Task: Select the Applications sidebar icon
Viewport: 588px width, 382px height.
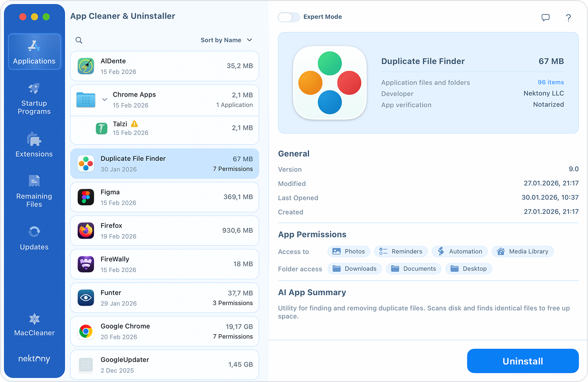Action: pyautogui.click(x=34, y=51)
